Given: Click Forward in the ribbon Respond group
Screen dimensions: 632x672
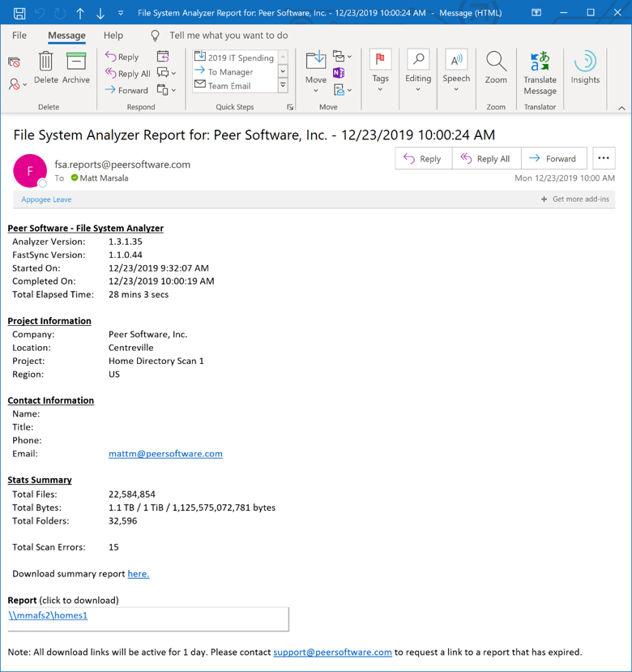Looking at the screenshot, I should coord(127,90).
